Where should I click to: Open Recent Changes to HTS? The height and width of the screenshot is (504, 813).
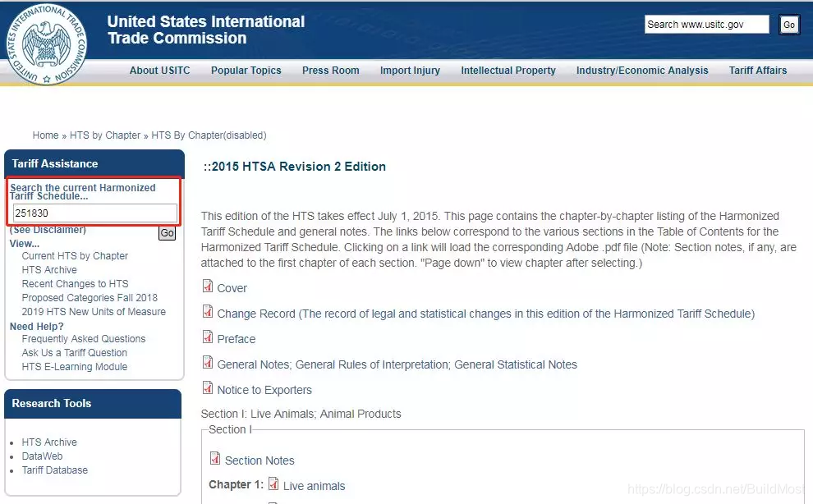tap(76, 284)
